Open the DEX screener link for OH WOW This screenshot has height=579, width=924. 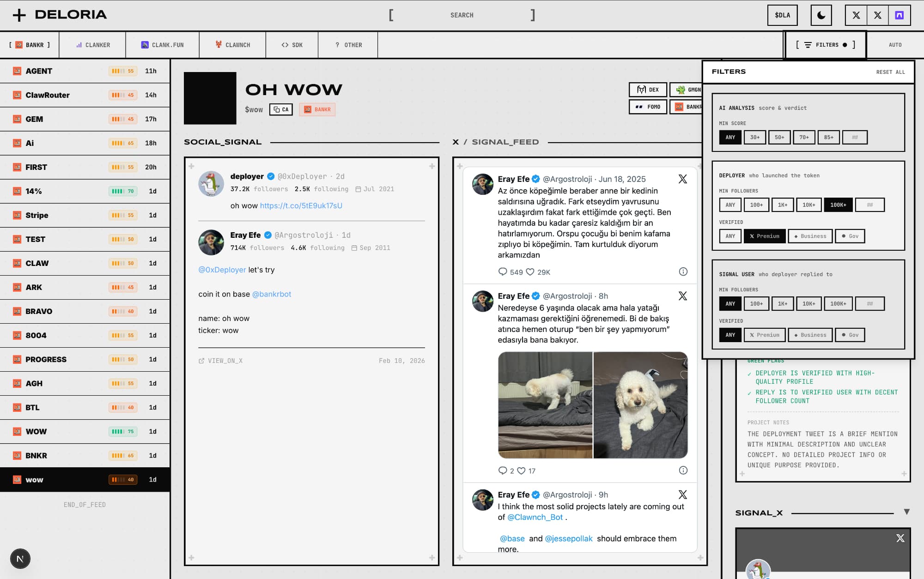[x=647, y=90]
